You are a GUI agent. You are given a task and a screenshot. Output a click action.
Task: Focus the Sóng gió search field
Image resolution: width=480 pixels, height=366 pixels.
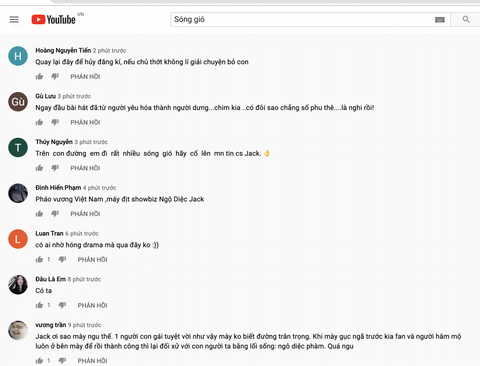coord(302,19)
